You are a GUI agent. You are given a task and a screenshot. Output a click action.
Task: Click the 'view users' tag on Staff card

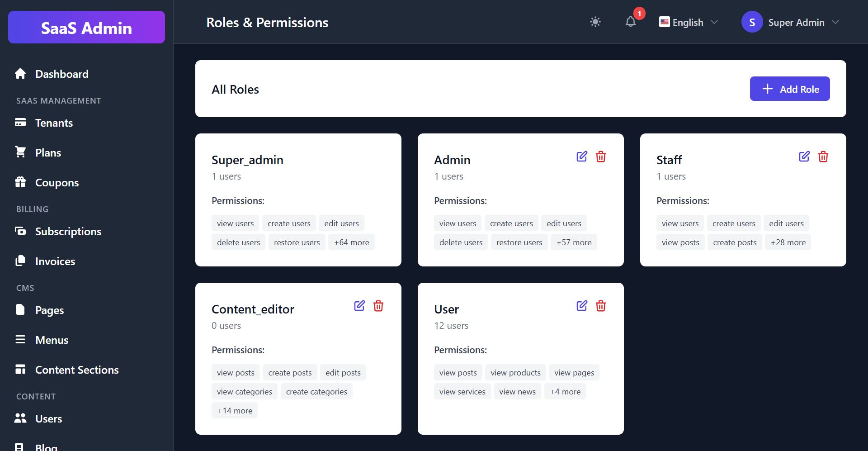pyautogui.click(x=680, y=223)
